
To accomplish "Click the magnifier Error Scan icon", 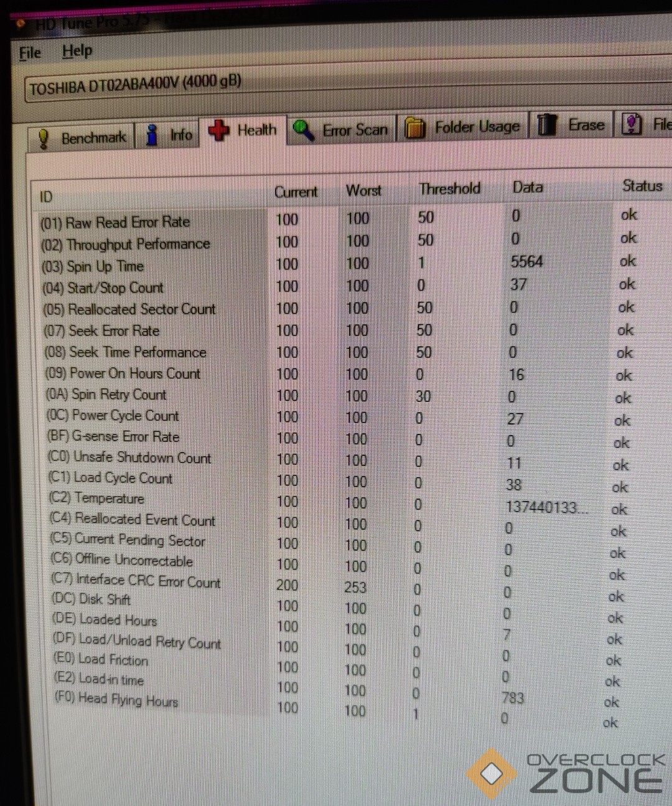I will [x=304, y=130].
